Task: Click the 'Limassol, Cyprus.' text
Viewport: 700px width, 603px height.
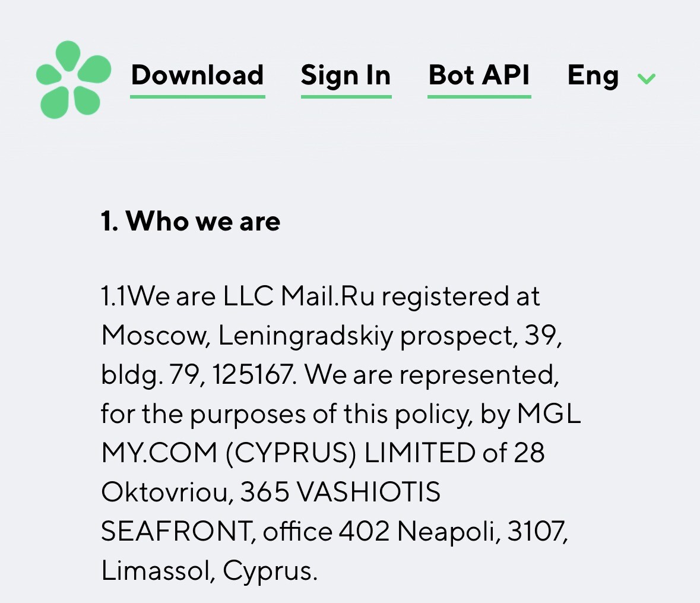Action: [x=210, y=571]
